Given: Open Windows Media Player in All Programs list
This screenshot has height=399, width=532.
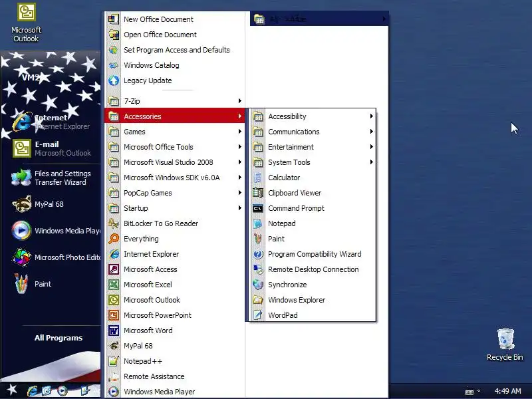Looking at the screenshot, I should (x=175, y=392).
